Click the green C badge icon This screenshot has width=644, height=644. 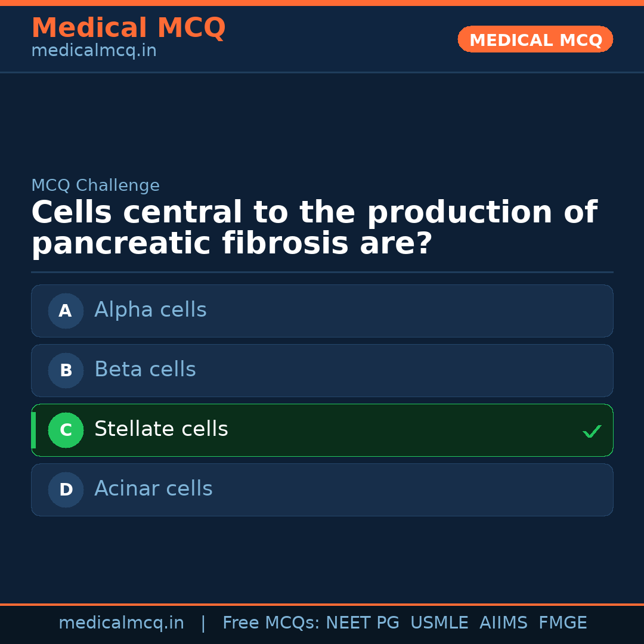[66, 430]
